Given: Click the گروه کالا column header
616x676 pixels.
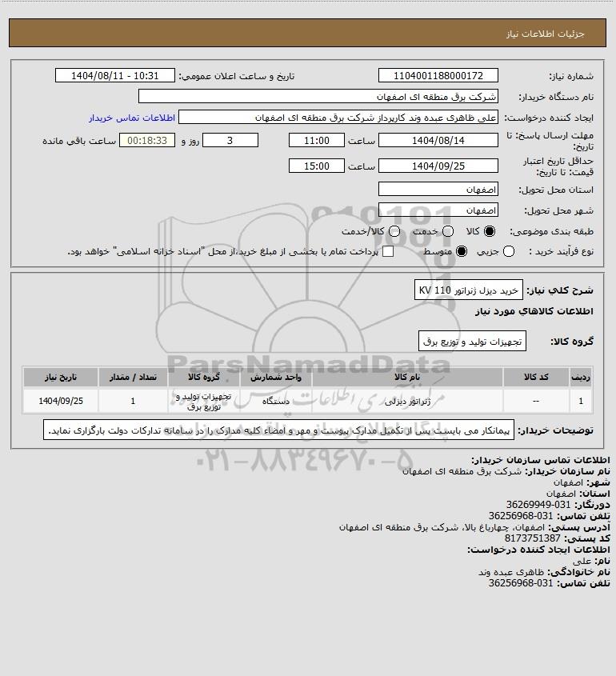Looking at the screenshot, I should (204, 378).
